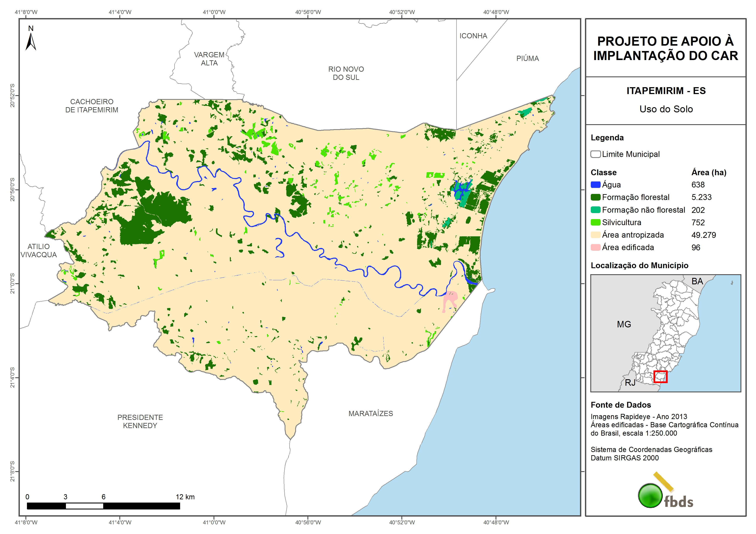The height and width of the screenshot is (534, 756).
Task: Click the Área antropizada beige swatch
Action: pos(595,235)
